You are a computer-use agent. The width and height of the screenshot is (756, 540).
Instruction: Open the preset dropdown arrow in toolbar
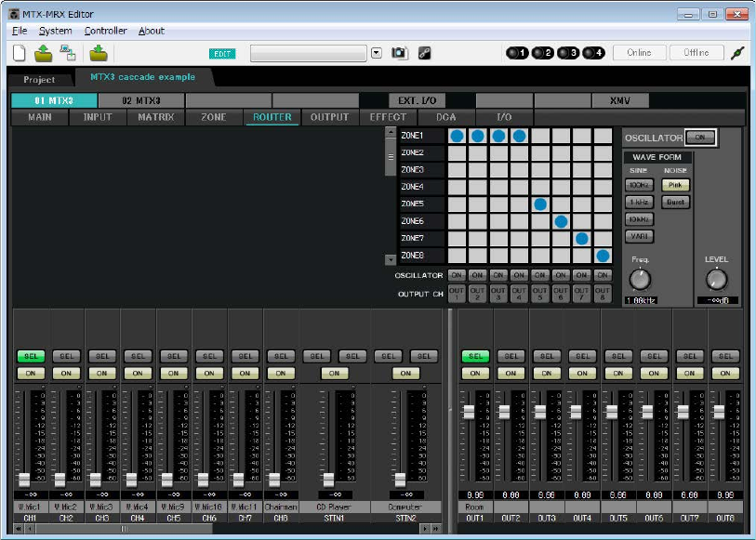pyautogui.click(x=377, y=53)
